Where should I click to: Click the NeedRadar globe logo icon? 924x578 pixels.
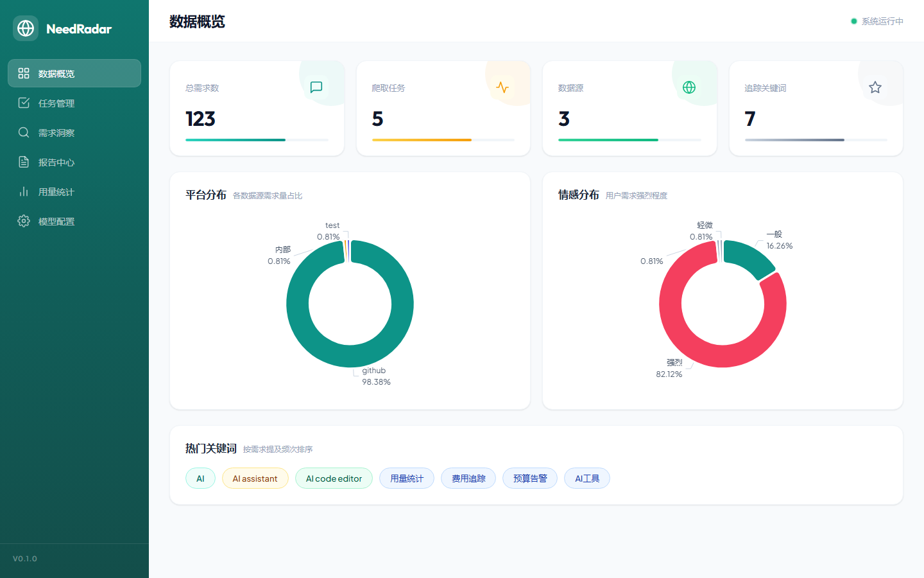click(26, 28)
